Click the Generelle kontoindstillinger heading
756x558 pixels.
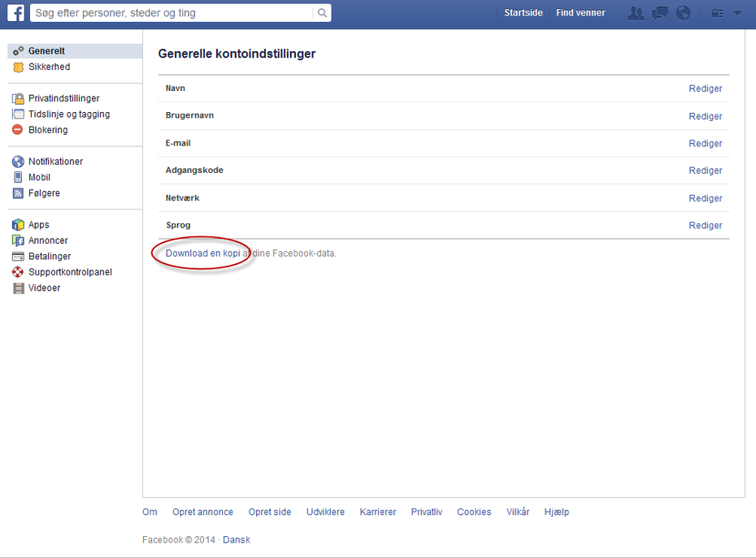(x=237, y=54)
